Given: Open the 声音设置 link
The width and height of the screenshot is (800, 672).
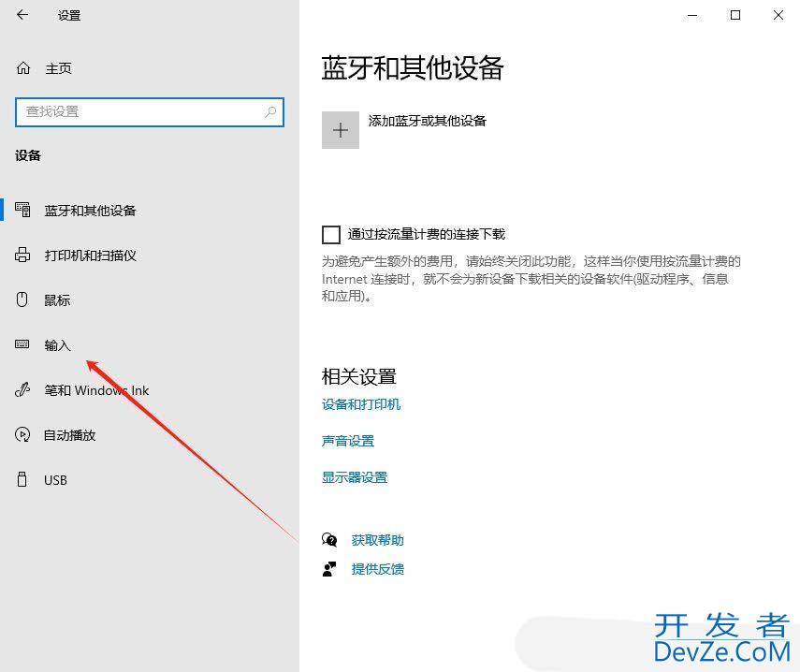Looking at the screenshot, I should coord(348,441).
